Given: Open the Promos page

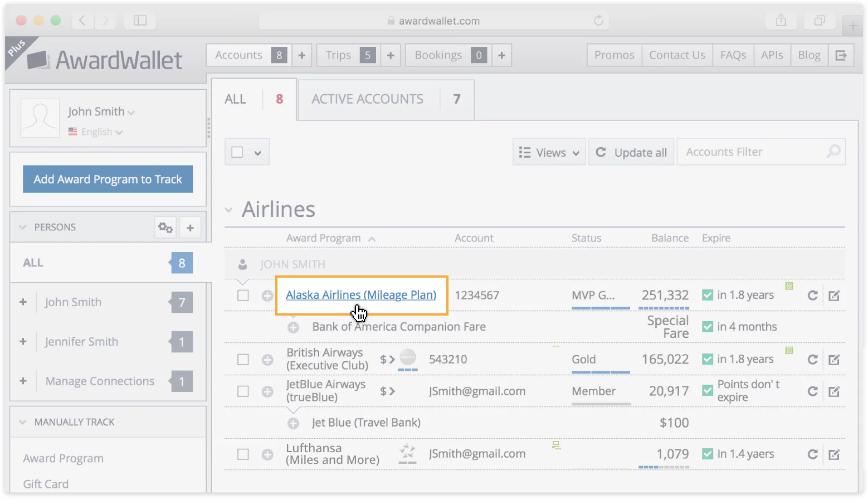Looking at the screenshot, I should (x=614, y=55).
